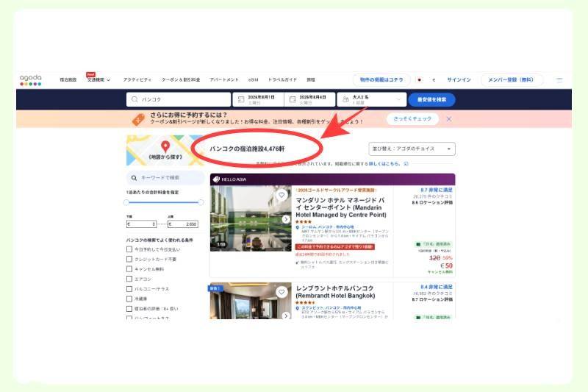
Task: Click the minimum price input box
Action: click(141, 224)
